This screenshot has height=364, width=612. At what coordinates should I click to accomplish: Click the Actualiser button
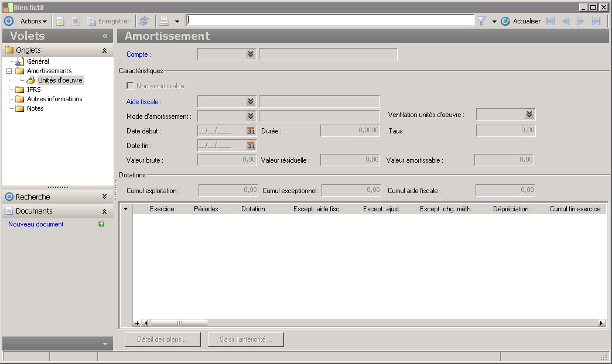(521, 21)
